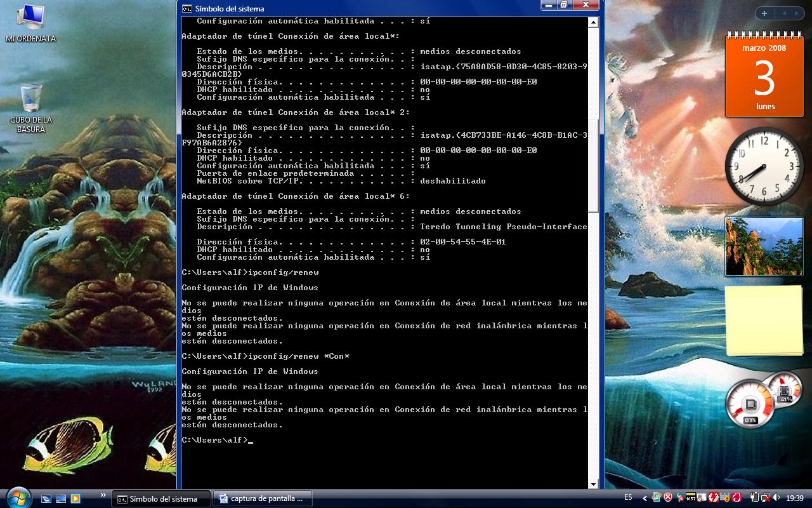
Task: Click the console scrollbar down arrow
Action: point(593,485)
